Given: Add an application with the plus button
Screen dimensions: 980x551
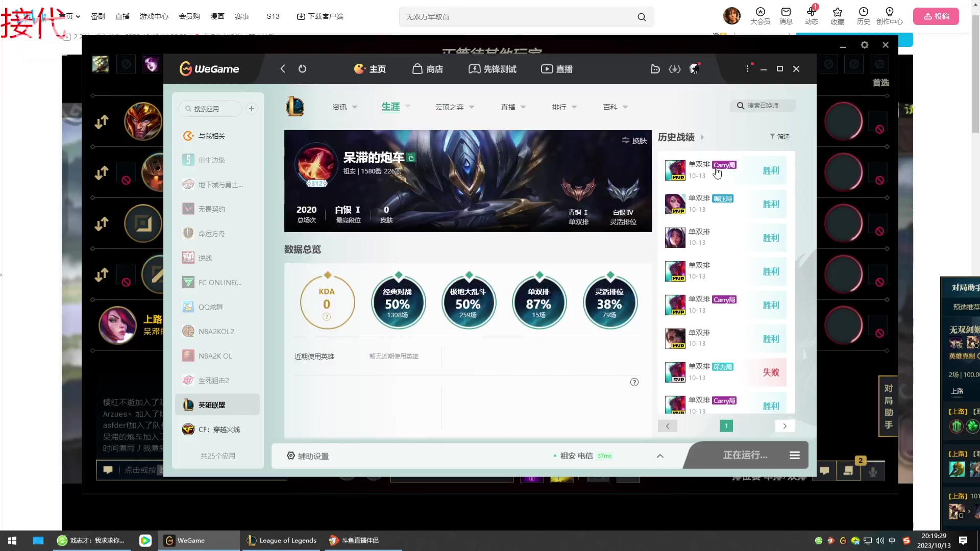Looking at the screenshot, I should point(252,109).
